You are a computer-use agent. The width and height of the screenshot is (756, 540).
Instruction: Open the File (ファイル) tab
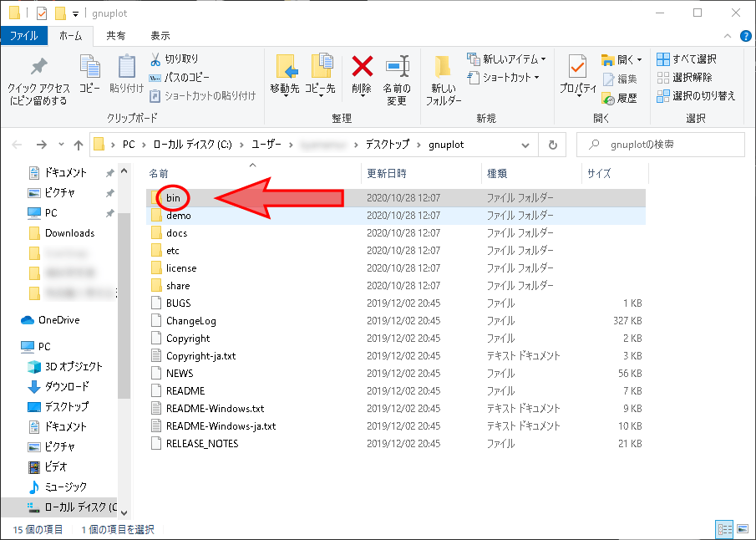click(x=23, y=36)
